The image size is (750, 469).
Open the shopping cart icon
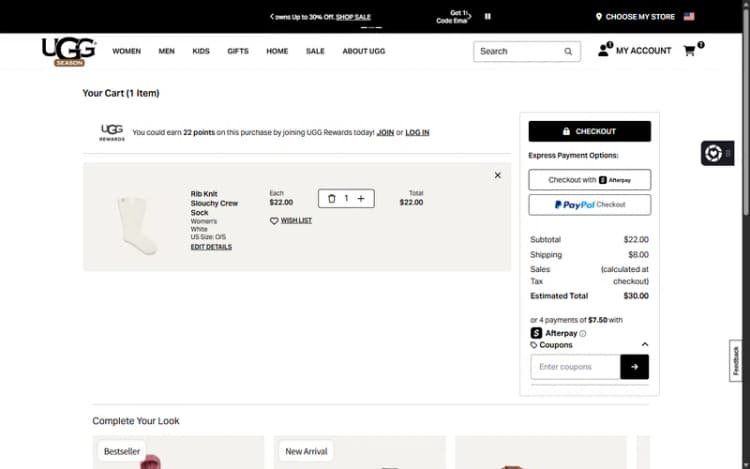[x=689, y=50]
